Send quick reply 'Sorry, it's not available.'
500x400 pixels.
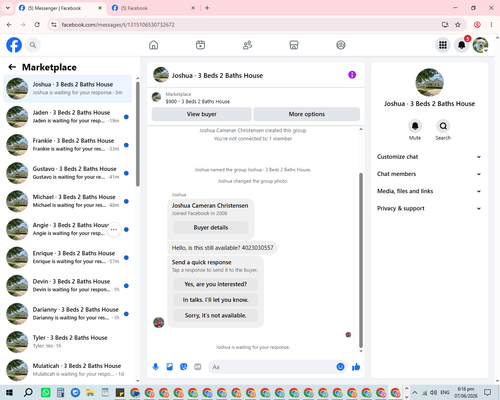pos(216,315)
